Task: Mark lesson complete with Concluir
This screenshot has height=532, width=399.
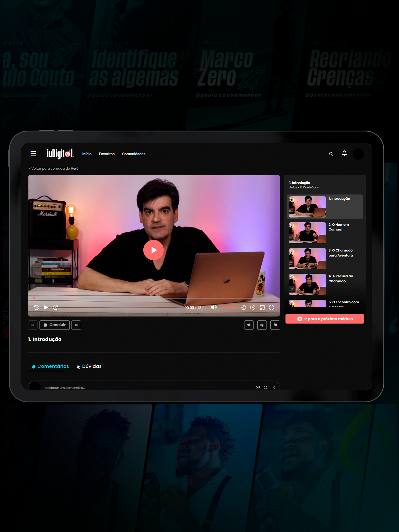Action: coord(55,325)
